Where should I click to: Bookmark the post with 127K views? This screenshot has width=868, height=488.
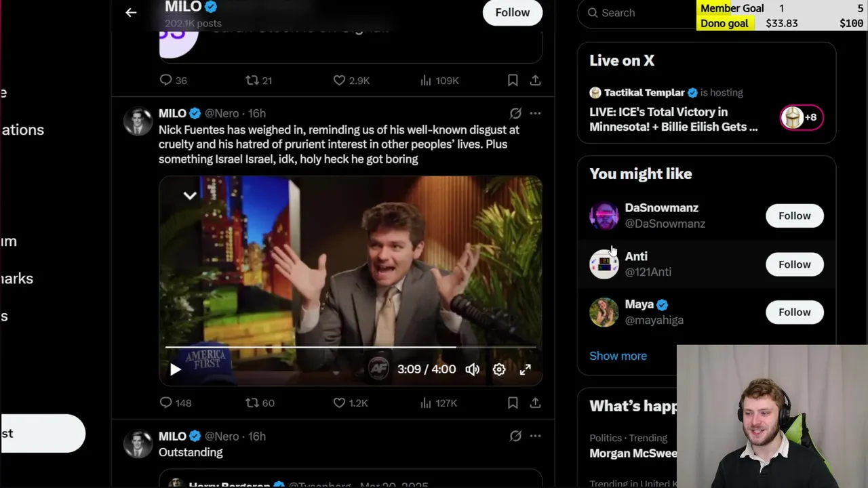tap(513, 403)
